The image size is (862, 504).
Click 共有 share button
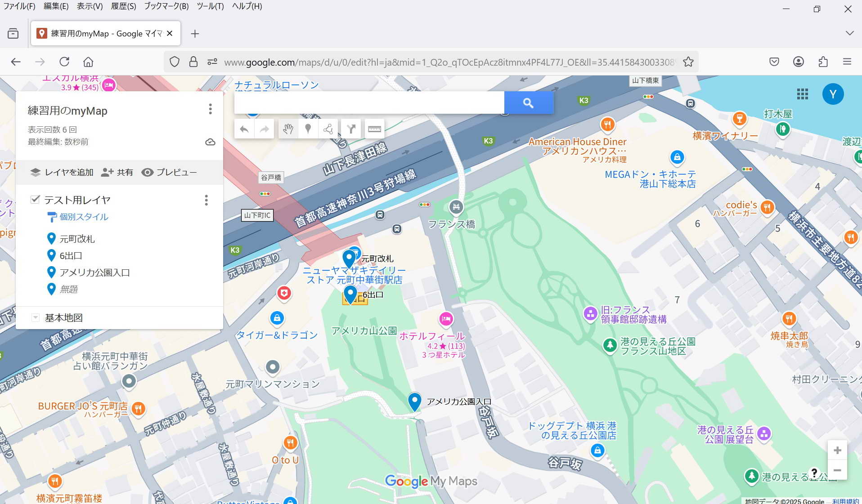pyautogui.click(x=117, y=172)
